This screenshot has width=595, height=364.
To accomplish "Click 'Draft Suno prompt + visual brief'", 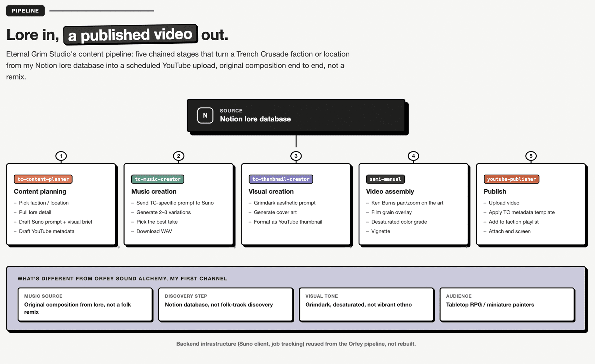I will pos(55,222).
